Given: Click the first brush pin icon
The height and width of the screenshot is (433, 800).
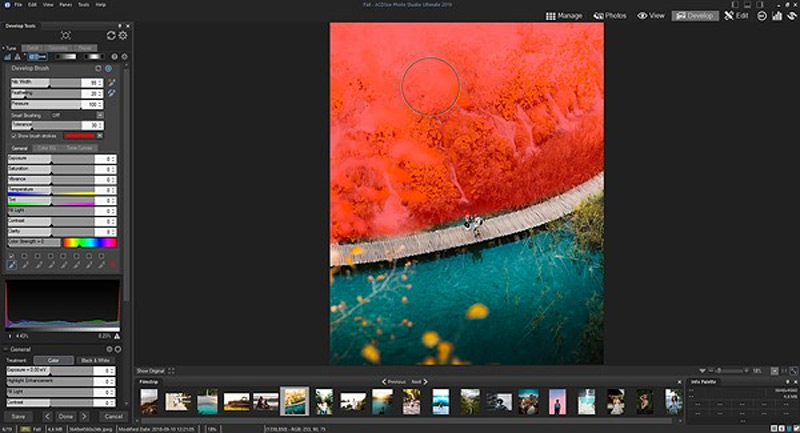Looking at the screenshot, I should coord(11,265).
